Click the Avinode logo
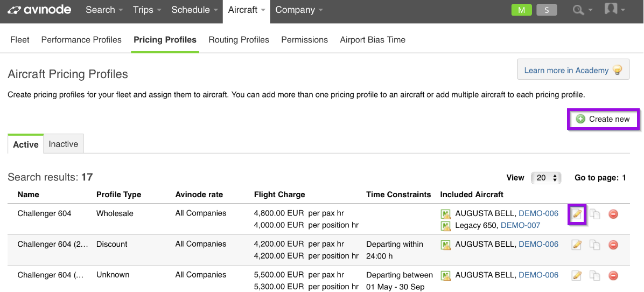 (x=39, y=10)
